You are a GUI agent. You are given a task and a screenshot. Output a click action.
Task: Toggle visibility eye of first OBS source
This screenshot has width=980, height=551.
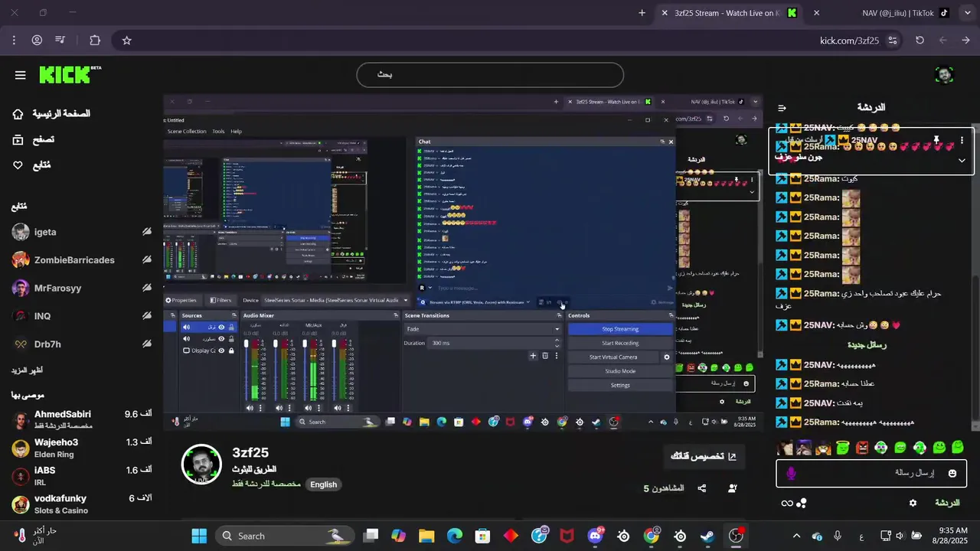tap(221, 328)
